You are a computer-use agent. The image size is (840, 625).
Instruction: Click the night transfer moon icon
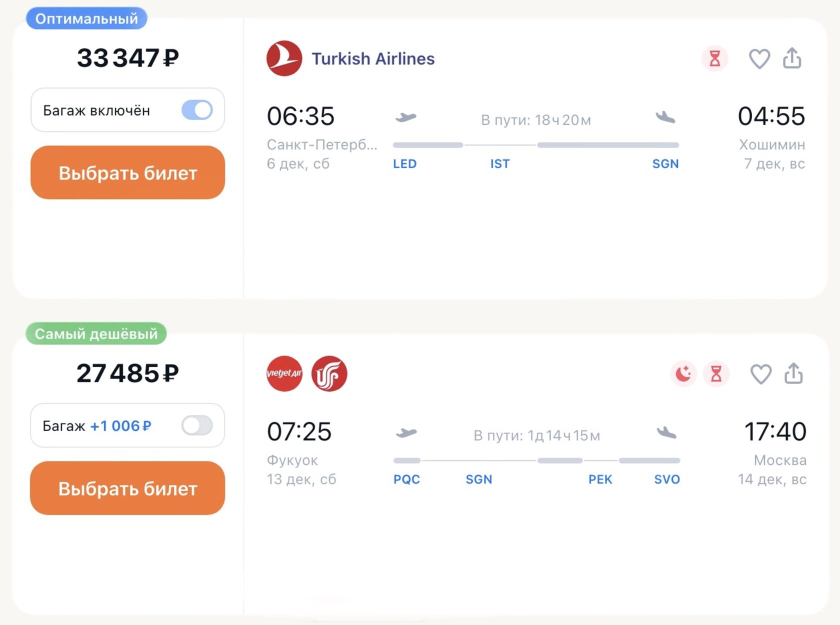coord(683,373)
